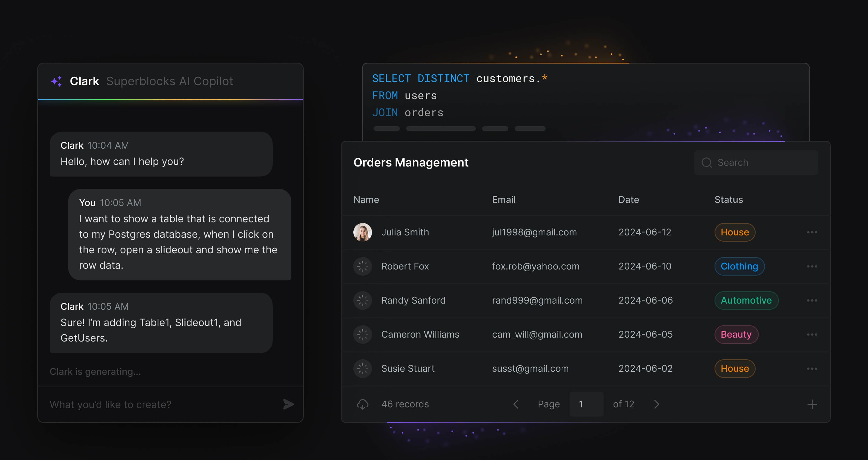This screenshot has width=868, height=460.
Task: Open the more options menu for Julia Smith
Action: 812,232
